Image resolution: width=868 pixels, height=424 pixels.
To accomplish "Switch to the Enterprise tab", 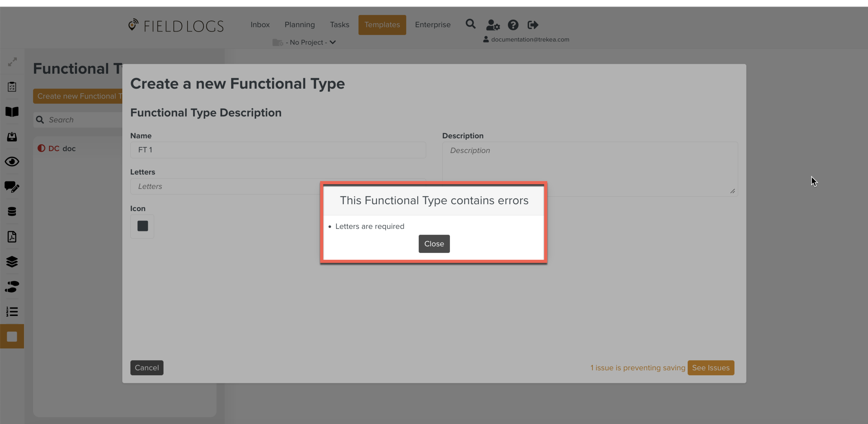I will click(x=433, y=25).
